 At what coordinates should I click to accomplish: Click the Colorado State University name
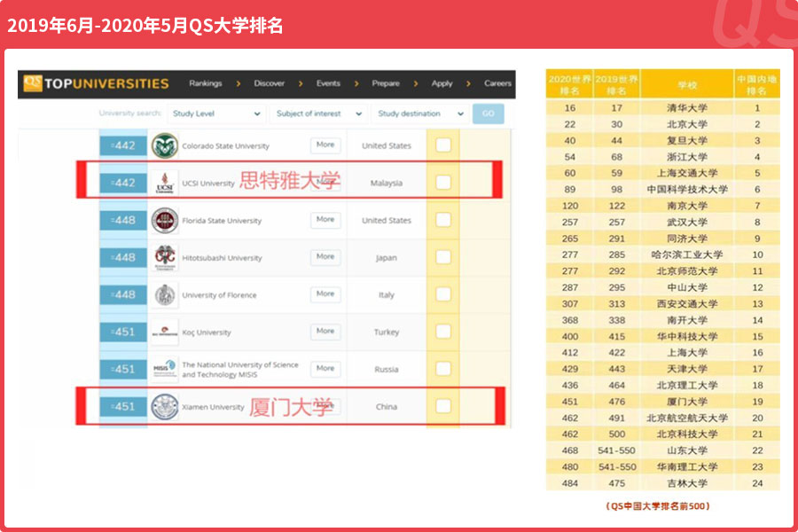pyautogui.click(x=225, y=146)
